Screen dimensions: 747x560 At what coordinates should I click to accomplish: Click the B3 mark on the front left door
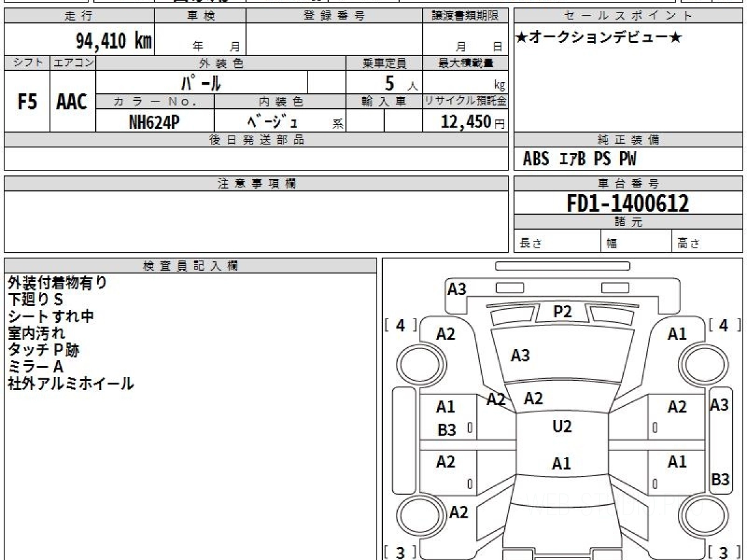[446, 430]
